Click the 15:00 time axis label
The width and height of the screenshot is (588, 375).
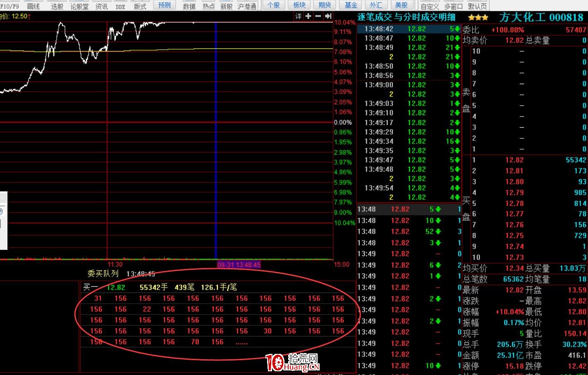coord(342,264)
